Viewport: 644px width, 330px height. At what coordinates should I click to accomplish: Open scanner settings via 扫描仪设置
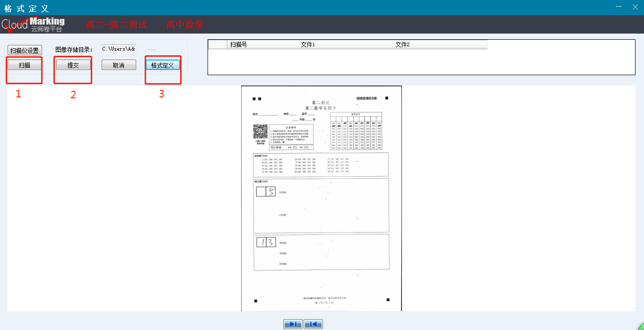(x=23, y=50)
